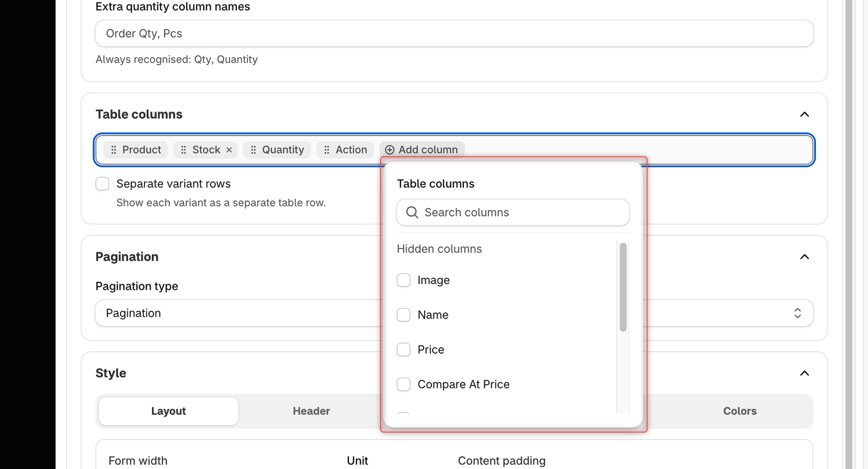Check the Price hidden column
Screen dimensions: 868x469
[403, 350]
